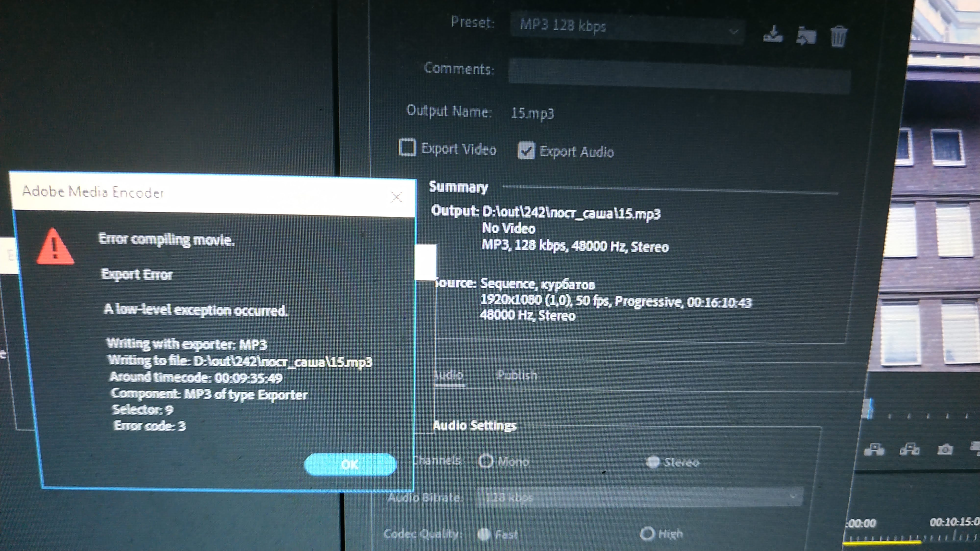980x551 pixels.
Task: Select the Stereo channels radio button
Action: (653, 462)
